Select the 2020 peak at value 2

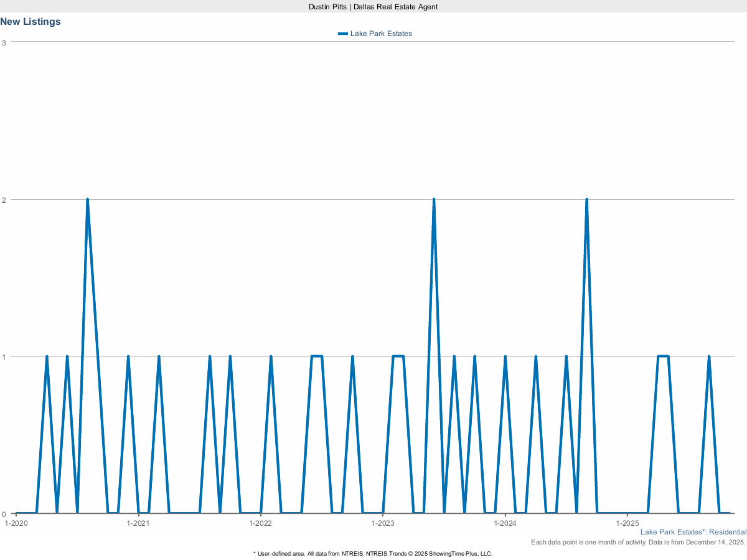coord(87,200)
